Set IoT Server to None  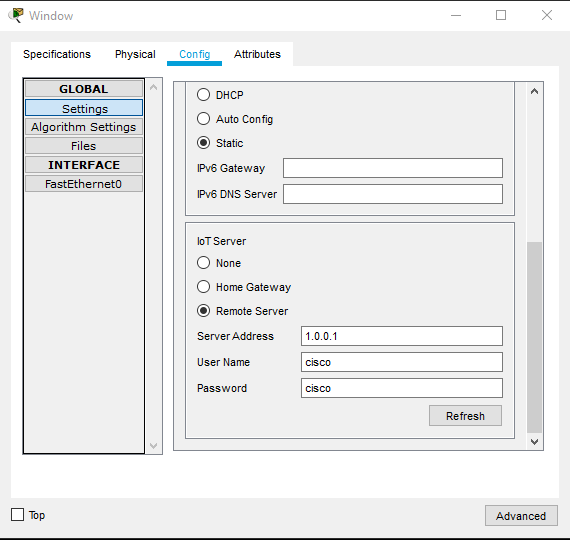pyautogui.click(x=204, y=263)
